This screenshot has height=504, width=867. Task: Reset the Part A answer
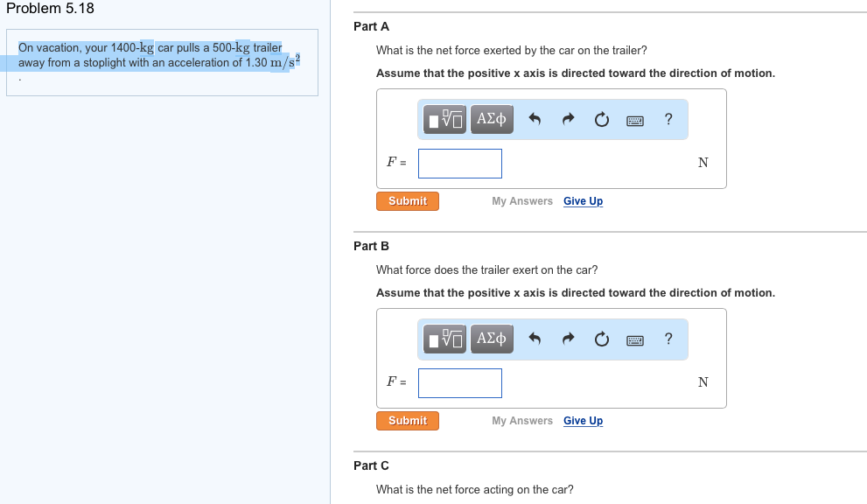coord(602,120)
